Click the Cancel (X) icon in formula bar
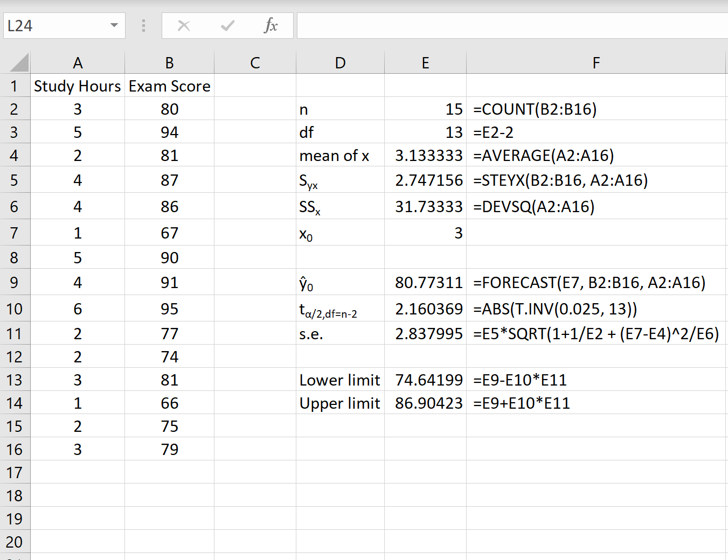 (x=184, y=25)
